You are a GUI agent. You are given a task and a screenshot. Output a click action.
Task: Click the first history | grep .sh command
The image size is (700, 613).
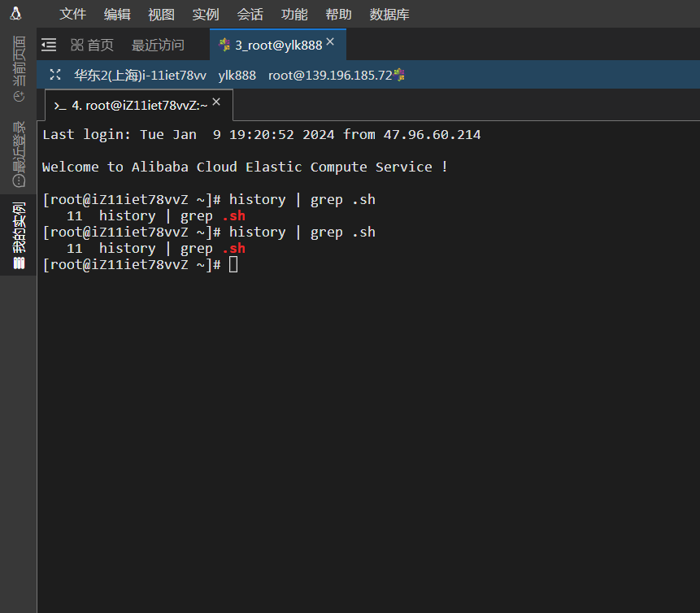coord(302,199)
